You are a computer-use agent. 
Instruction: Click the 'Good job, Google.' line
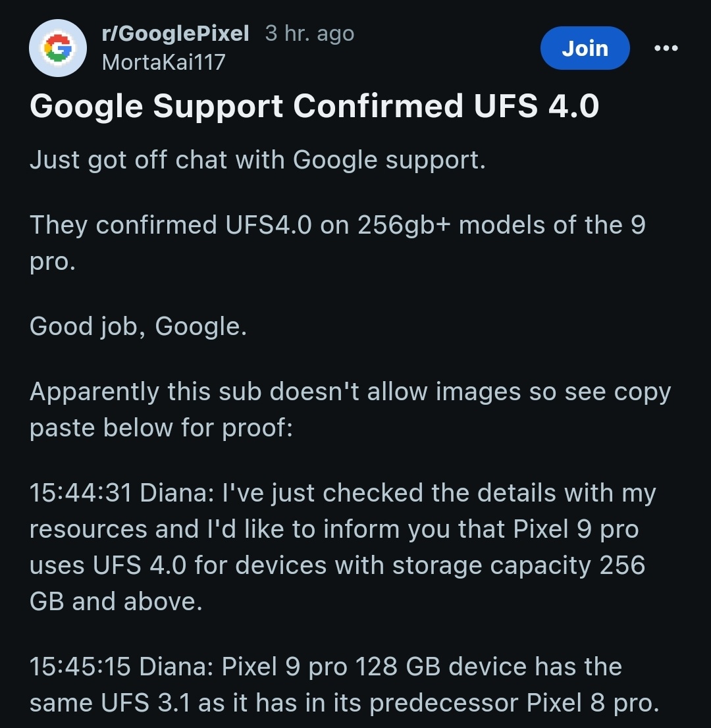point(138,326)
